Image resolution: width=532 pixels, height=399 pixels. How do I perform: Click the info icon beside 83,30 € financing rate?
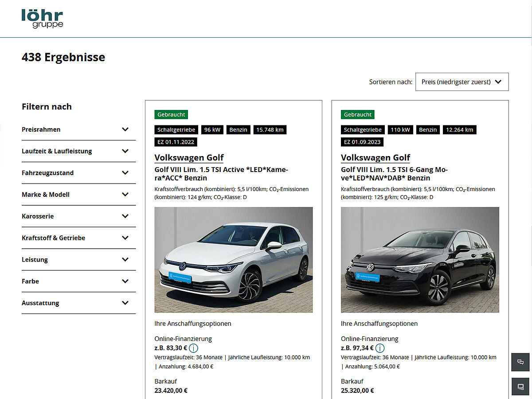click(194, 348)
